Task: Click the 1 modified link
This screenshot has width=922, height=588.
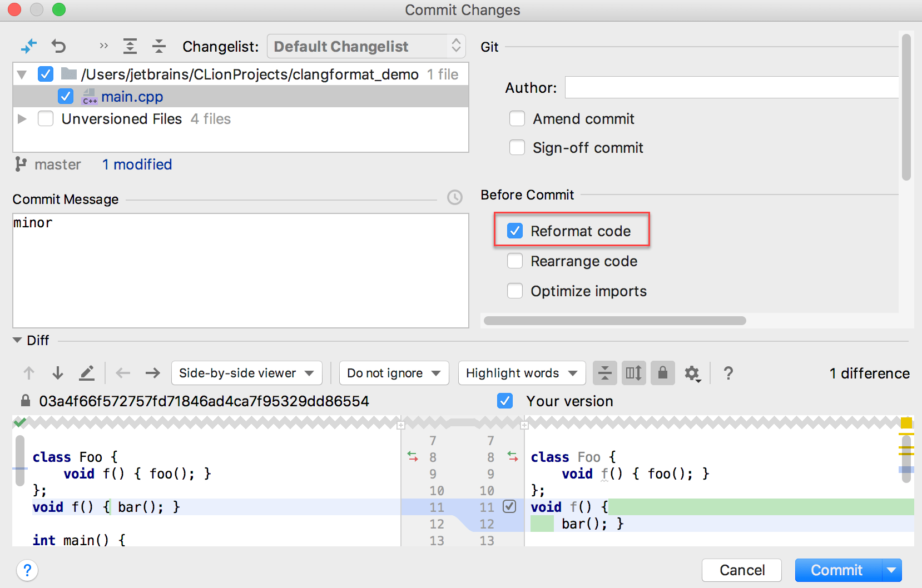Action: 137,165
